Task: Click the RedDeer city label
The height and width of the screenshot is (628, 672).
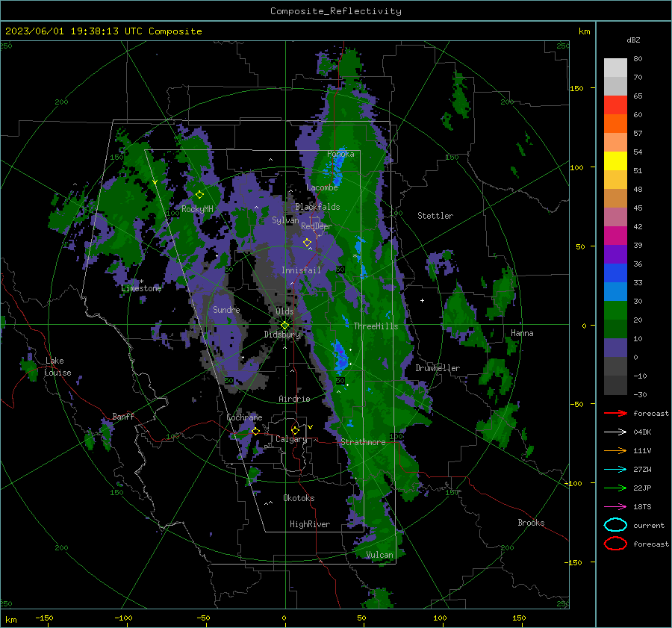Action: pyautogui.click(x=317, y=226)
